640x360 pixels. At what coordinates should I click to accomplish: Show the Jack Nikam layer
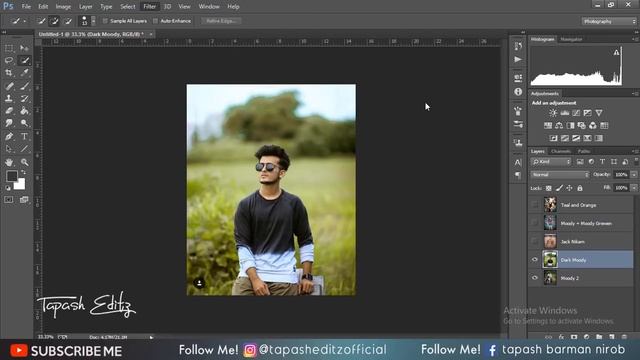pos(535,241)
